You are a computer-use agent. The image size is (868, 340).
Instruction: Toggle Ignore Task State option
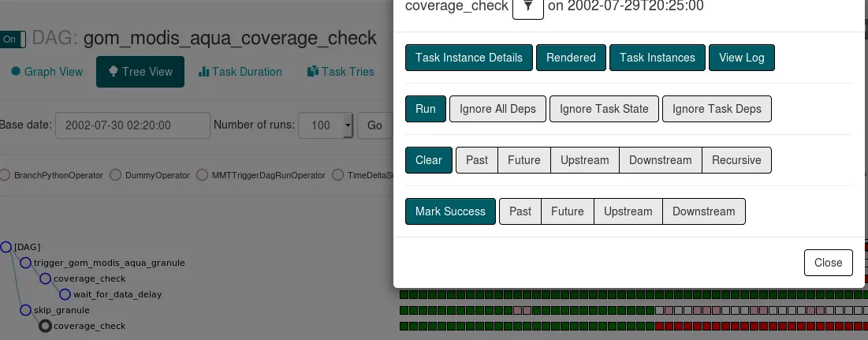tap(604, 109)
